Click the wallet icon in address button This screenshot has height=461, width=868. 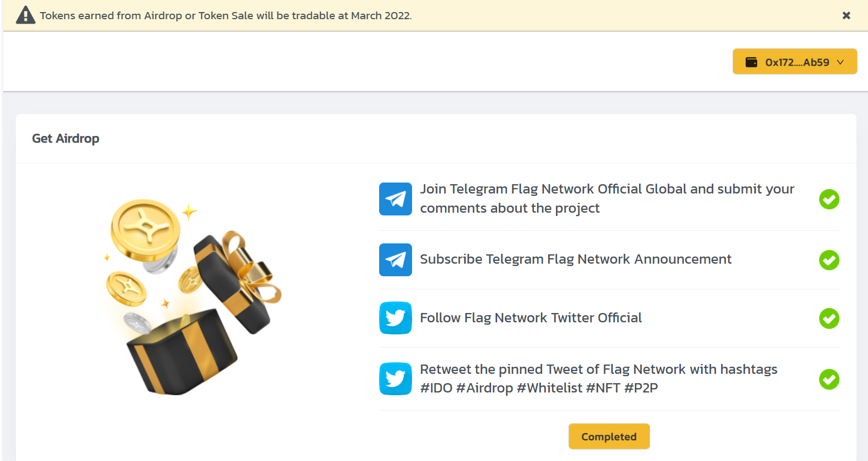pyautogui.click(x=751, y=62)
